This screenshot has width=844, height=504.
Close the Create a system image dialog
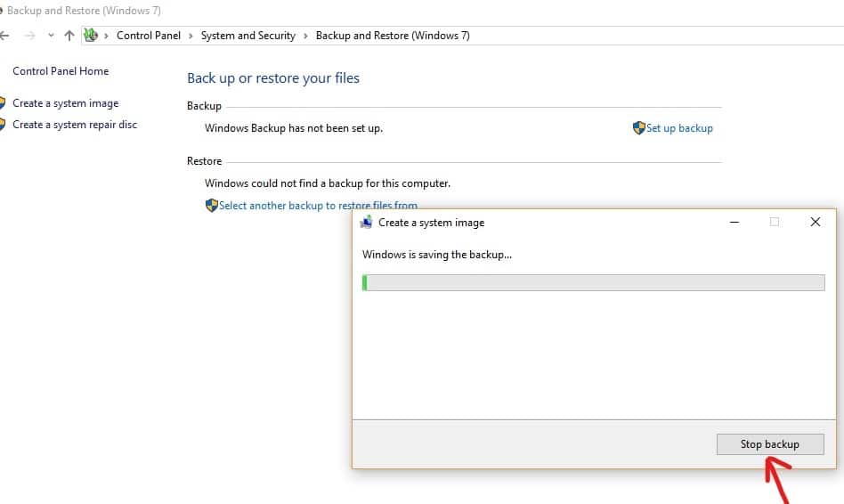click(x=815, y=223)
